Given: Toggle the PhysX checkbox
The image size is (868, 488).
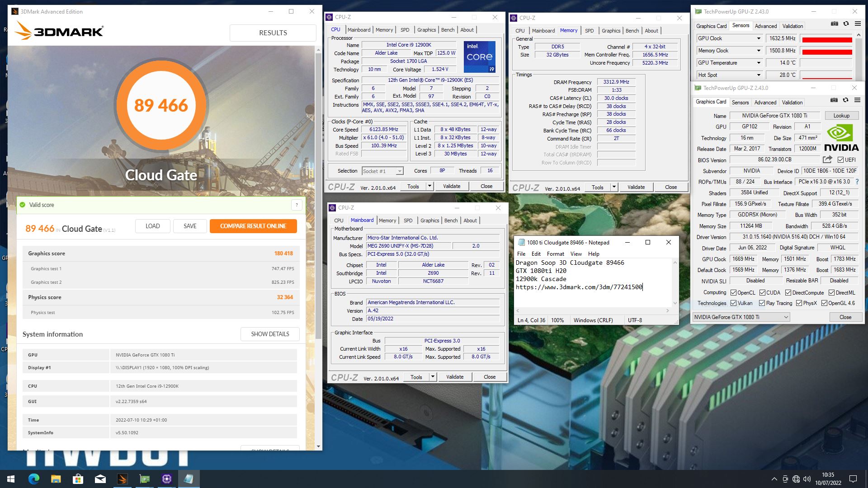Looking at the screenshot, I should (799, 303).
